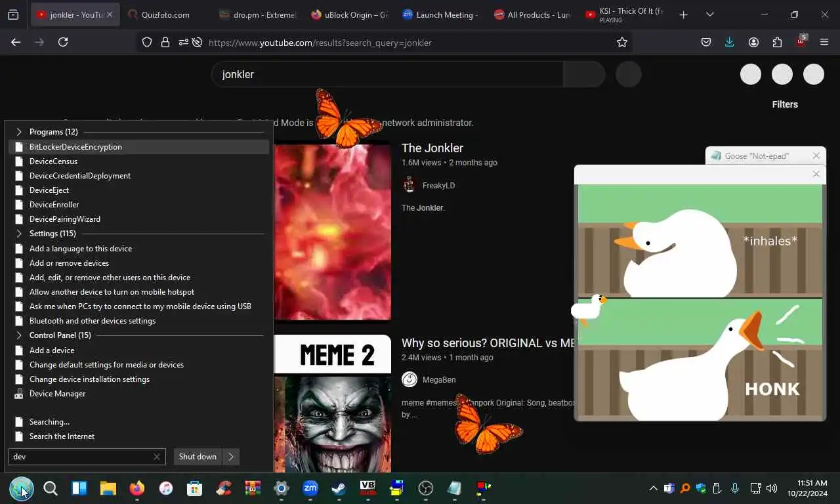Open BitLockerDeviceEncryption result
The height and width of the screenshot is (504, 840).
coord(139,147)
